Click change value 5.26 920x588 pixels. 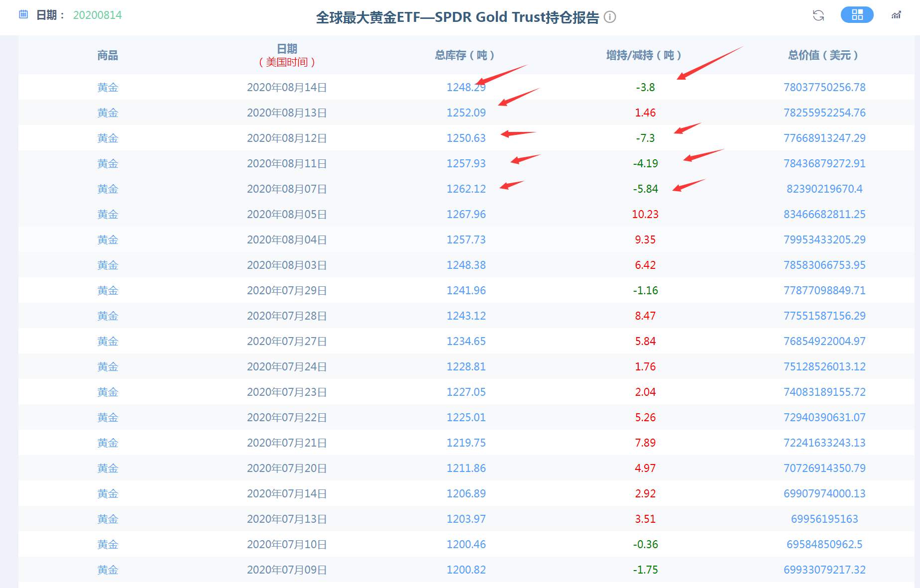(x=645, y=418)
